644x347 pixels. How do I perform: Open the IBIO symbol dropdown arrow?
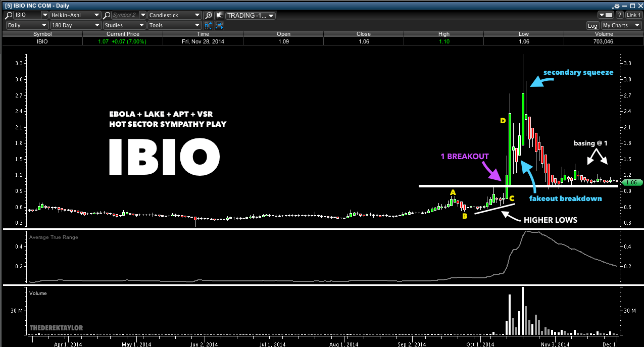(44, 15)
